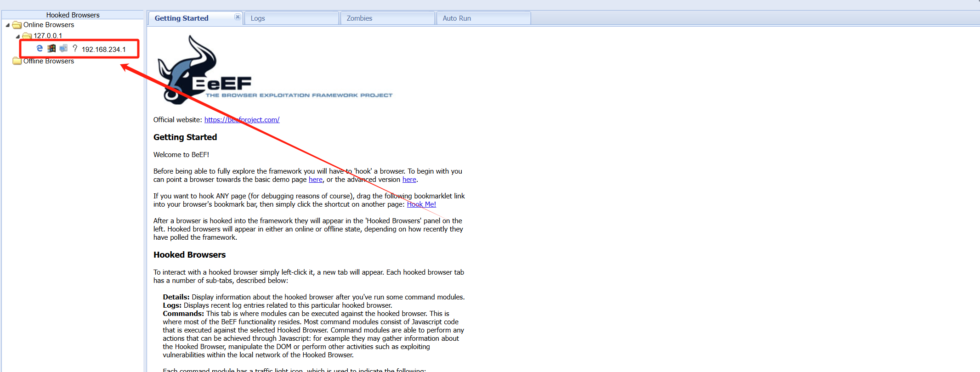Open the Auto Run tab
Image resolution: width=980 pixels, height=372 pixels.
point(483,18)
